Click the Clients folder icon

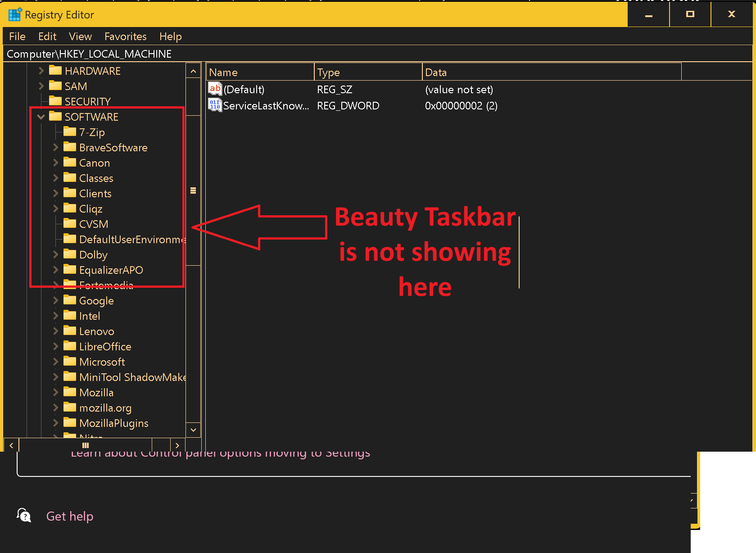[x=70, y=193]
